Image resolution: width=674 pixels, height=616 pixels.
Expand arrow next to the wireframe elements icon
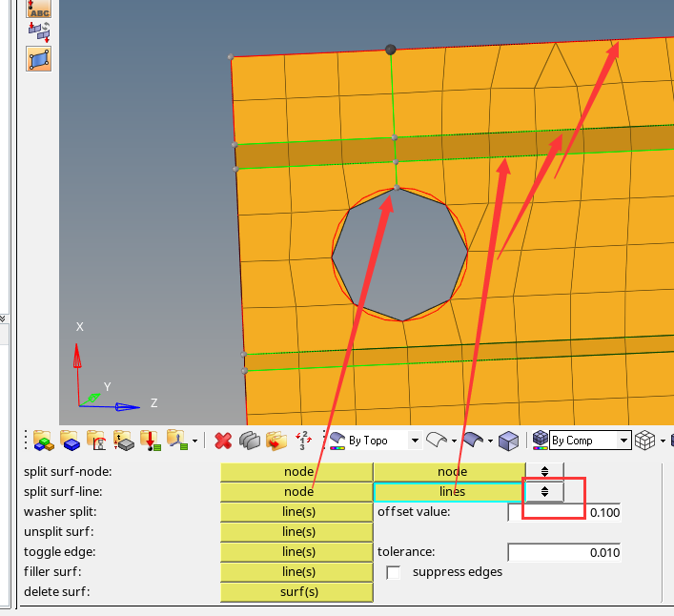pyautogui.click(x=663, y=441)
